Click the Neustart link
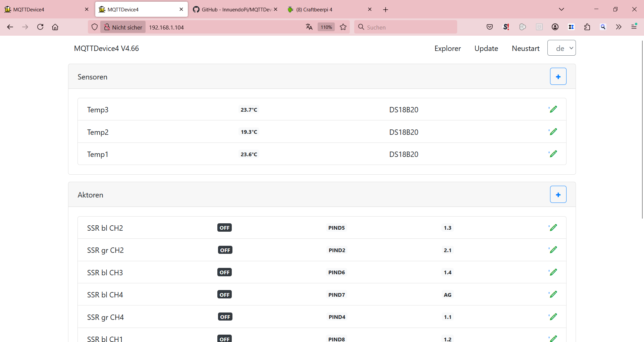Image resolution: width=644 pixels, height=342 pixels. (525, 49)
